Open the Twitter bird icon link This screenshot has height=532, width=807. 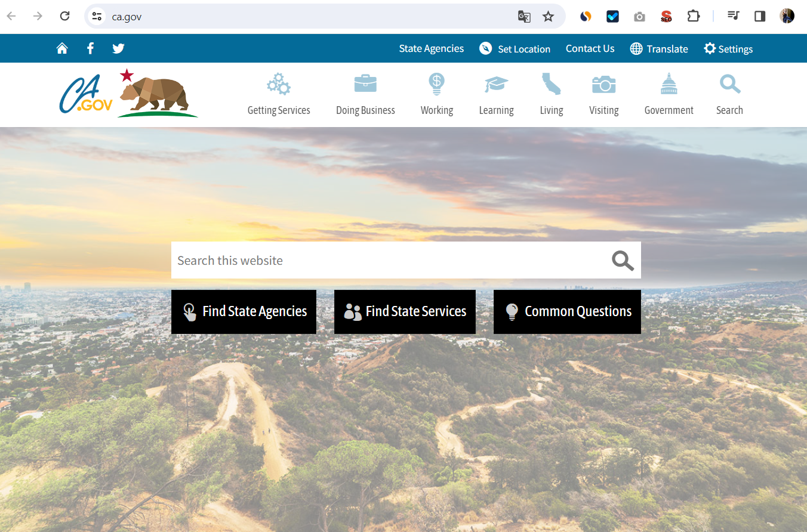tap(118, 48)
